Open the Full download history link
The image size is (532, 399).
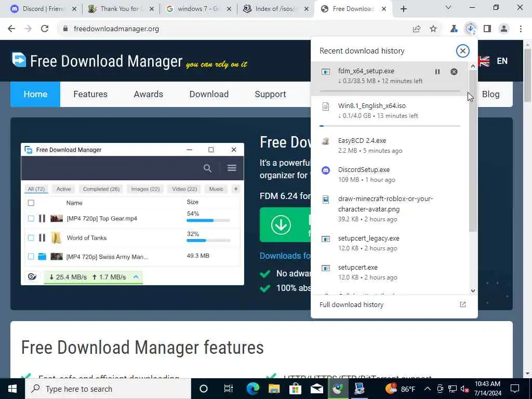tap(352, 304)
